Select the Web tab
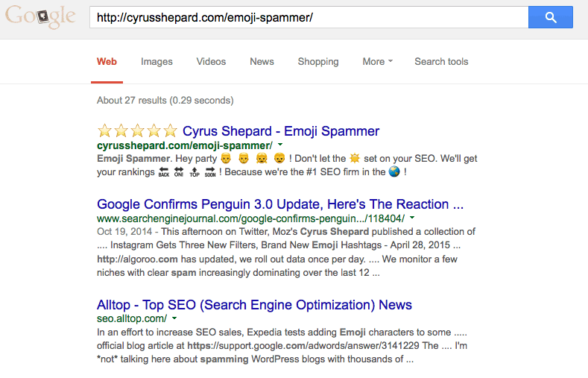This screenshot has height=378, width=588. 107,61
